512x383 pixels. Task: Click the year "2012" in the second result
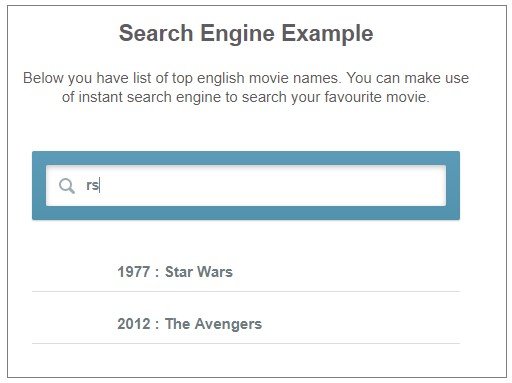[x=134, y=324]
